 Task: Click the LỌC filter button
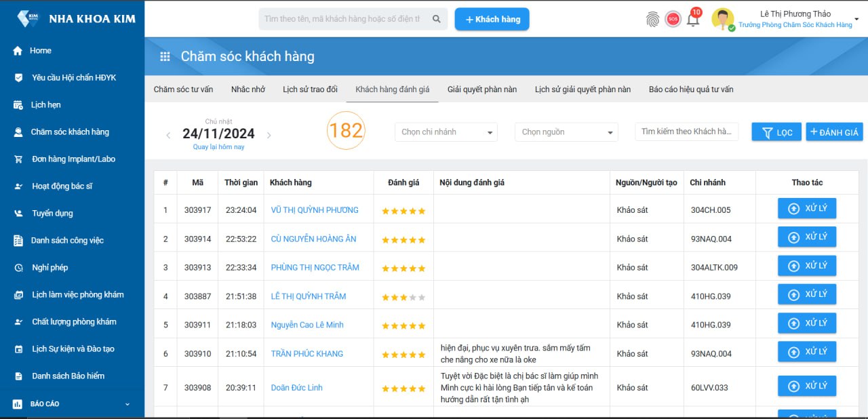tap(776, 132)
